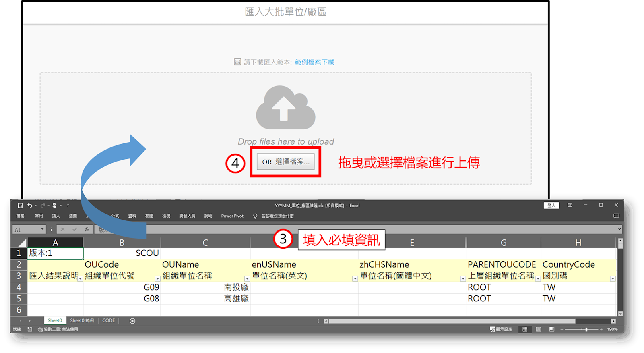Toggle page break preview view
Viewport: 644px width, 353px height.
(x=551, y=329)
